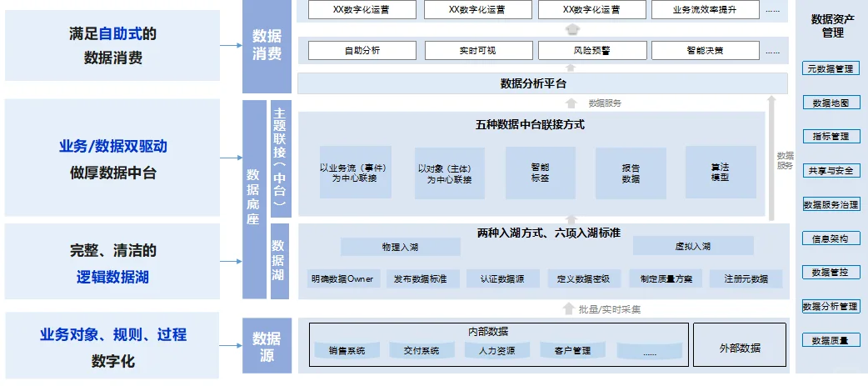Select the 制定质量方案 box
868x386 pixels.
click(666, 278)
